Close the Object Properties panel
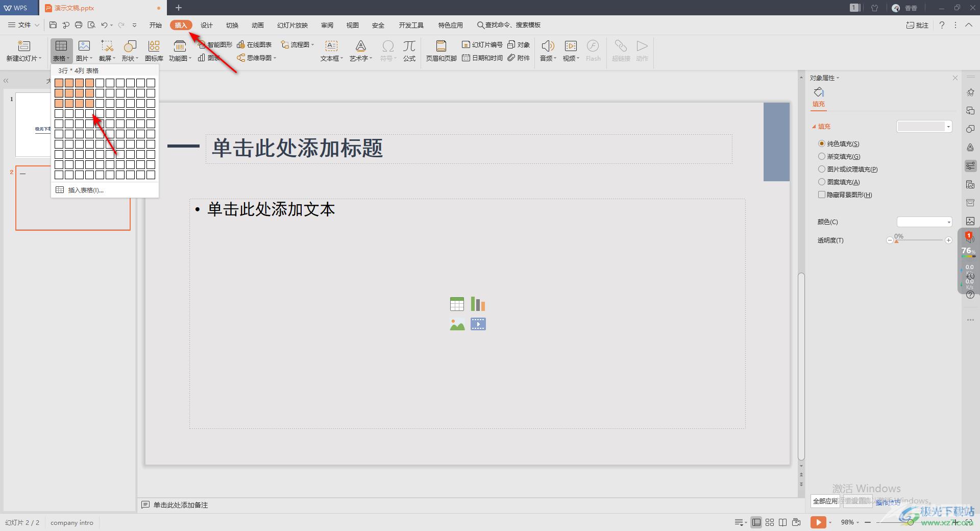 pos(955,78)
